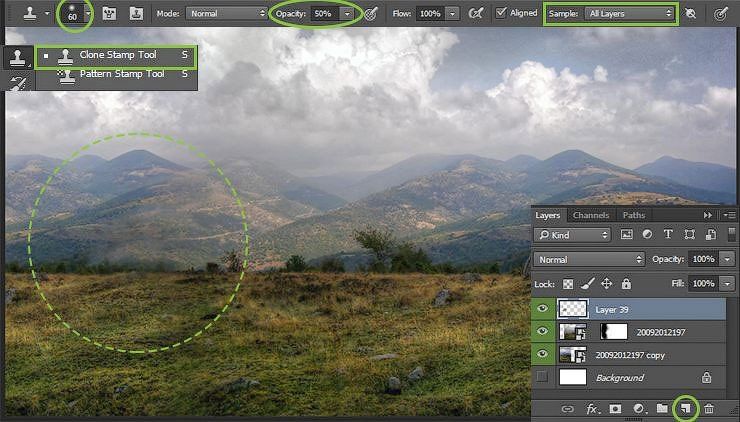740x422 pixels.
Task: Select the Layer 39 name
Action: (x=612, y=310)
